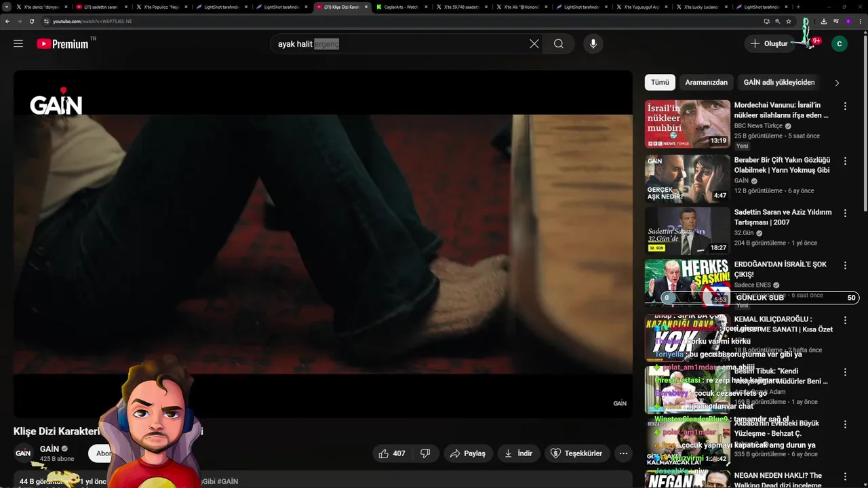Go back in the browser

7,21
